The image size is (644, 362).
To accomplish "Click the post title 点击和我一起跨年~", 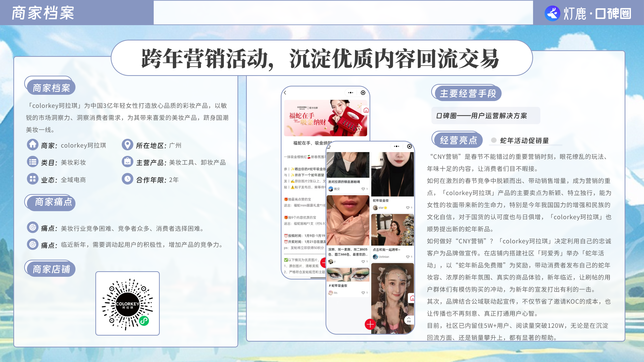I will 386,250.
